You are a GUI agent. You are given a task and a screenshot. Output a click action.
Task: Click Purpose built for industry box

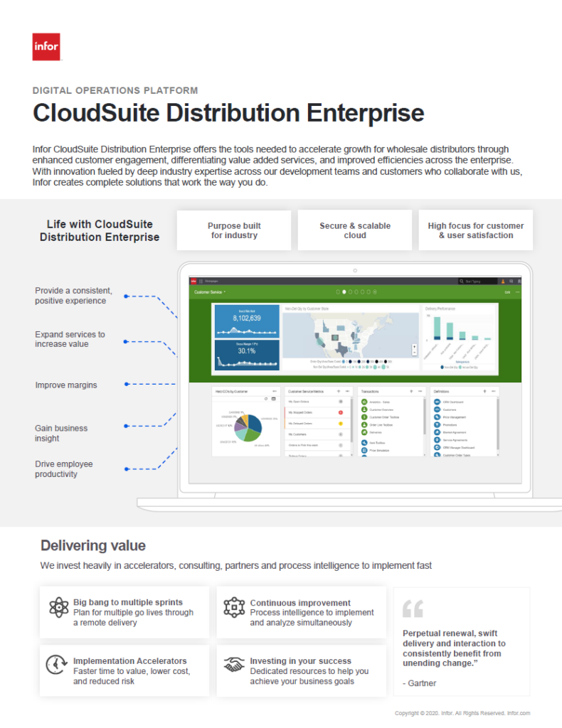pos(234,230)
